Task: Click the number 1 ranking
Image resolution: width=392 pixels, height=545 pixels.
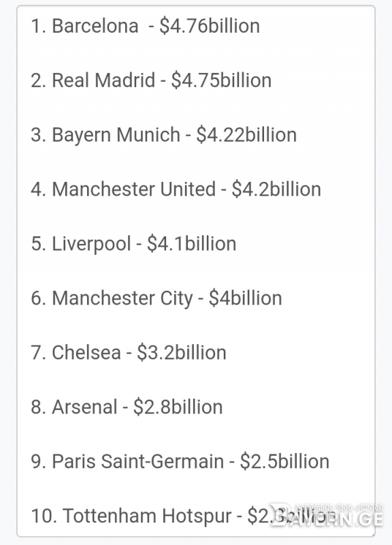Action: coord(38,26)
